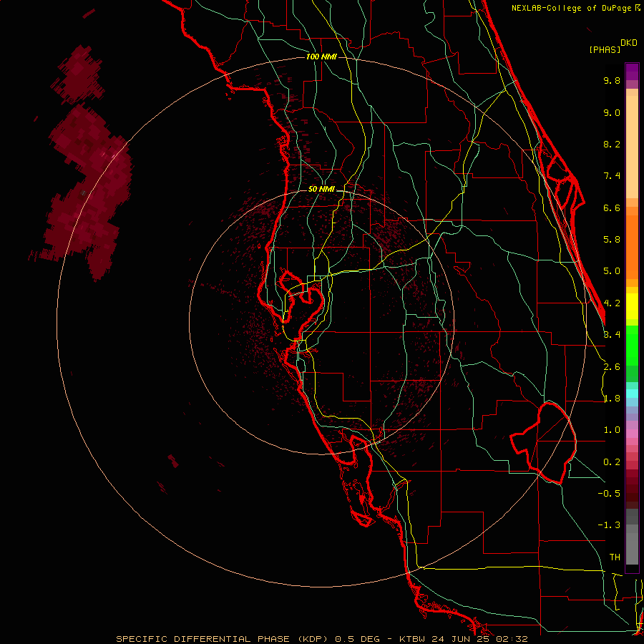Click the SPECIFIC DIFFERENTIAL PHASE (KDP) caption
Viewport: 644px width, 644px height.
pos(221,639)
